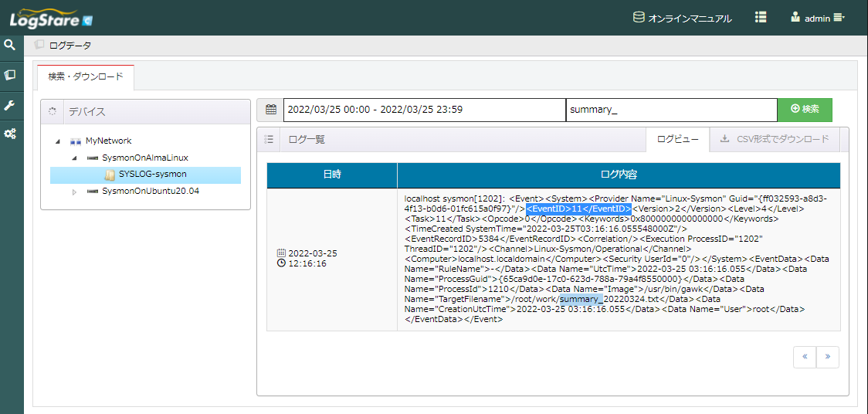Click the MyNetwork network icon
This screenshot has width=868, height=414.
(x=76, y=141)
